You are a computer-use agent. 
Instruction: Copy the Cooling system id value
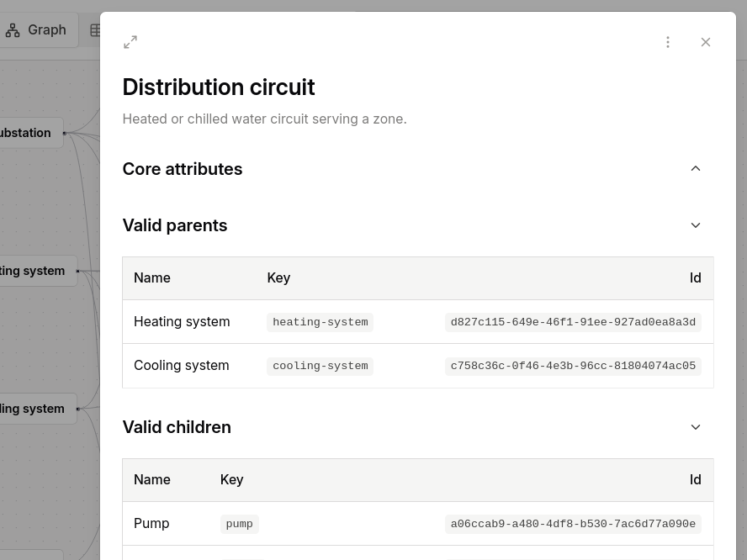coord(573,366)
